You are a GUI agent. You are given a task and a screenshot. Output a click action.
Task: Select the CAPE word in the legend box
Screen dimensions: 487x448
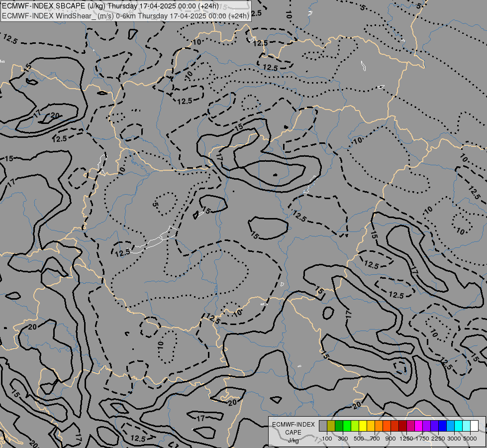coord(293,433)
